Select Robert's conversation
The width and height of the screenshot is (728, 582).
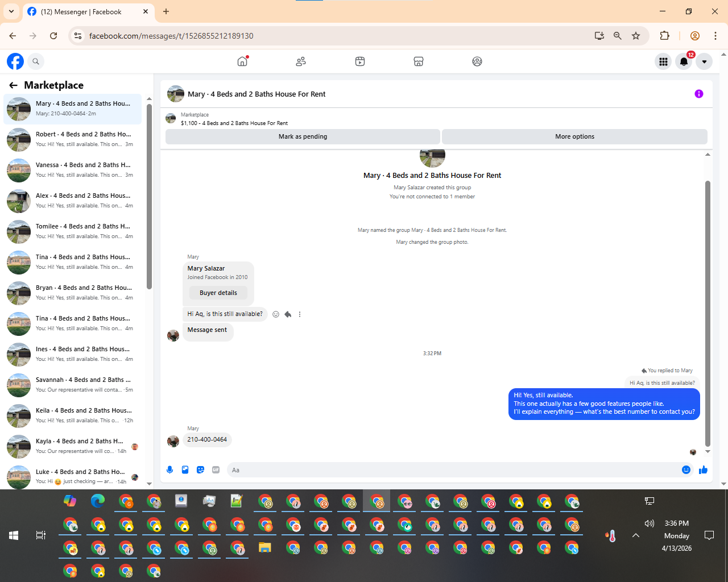point(73,139)
